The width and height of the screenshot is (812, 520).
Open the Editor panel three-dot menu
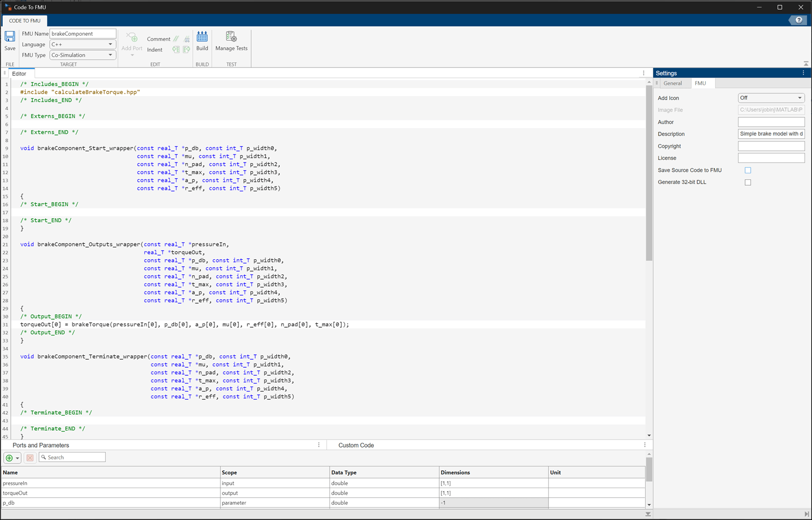coord(643,73)
